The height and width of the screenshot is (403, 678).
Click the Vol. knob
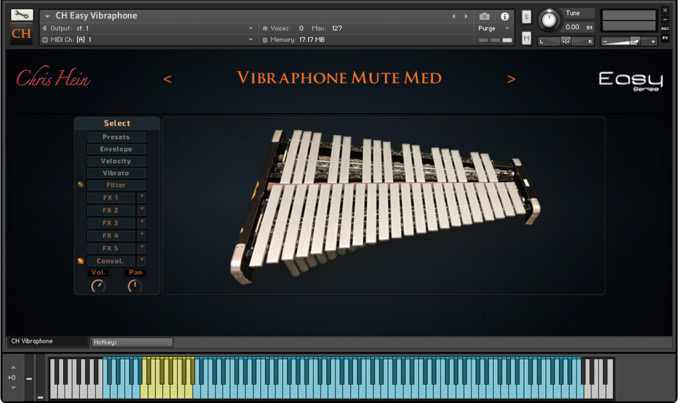tap(98, 286)
